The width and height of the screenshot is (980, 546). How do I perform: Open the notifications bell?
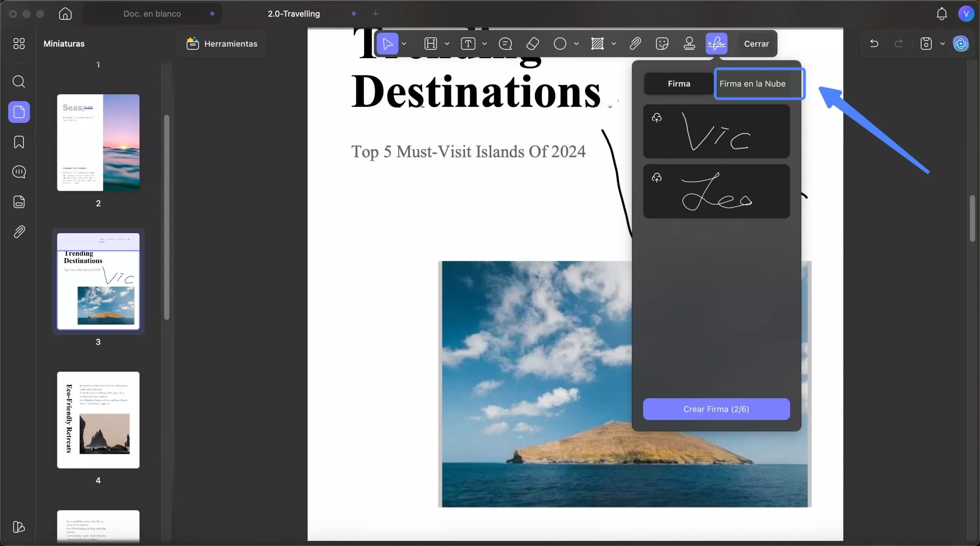942,14
